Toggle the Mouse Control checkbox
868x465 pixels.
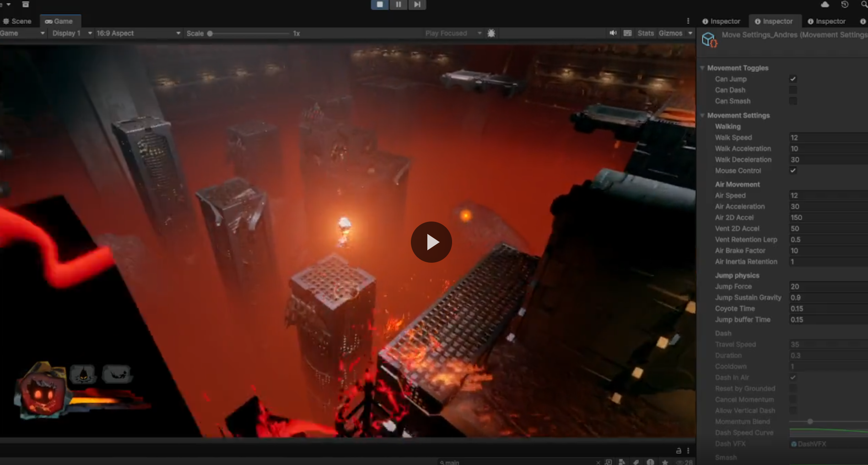coord(793,171)
